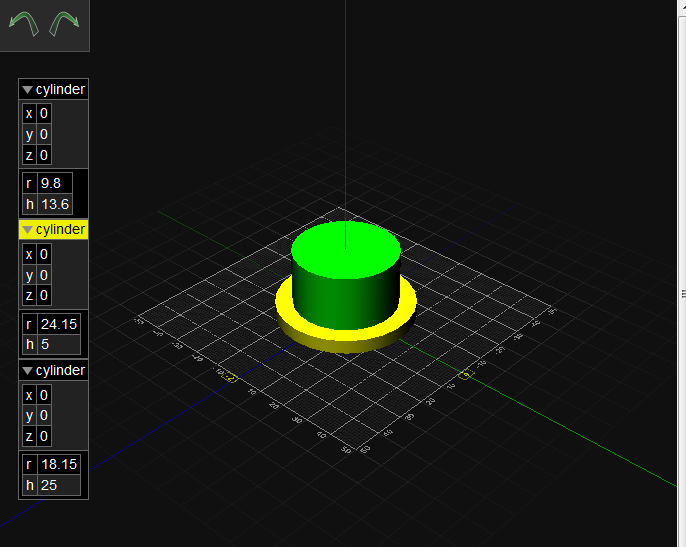Select the yellow highlighted cylinder header

click(53, 230)
